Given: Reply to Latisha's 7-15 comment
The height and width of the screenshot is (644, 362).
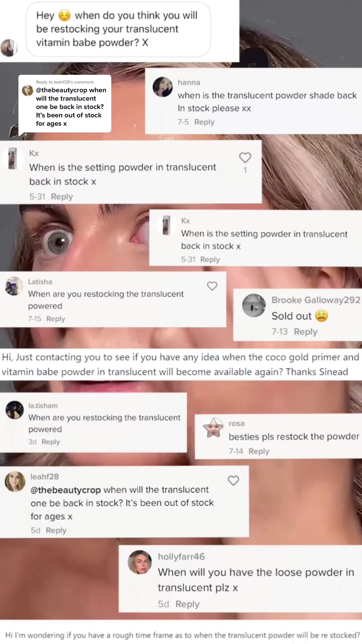Looking at the screenshot, I should click(x=56, y=319).
